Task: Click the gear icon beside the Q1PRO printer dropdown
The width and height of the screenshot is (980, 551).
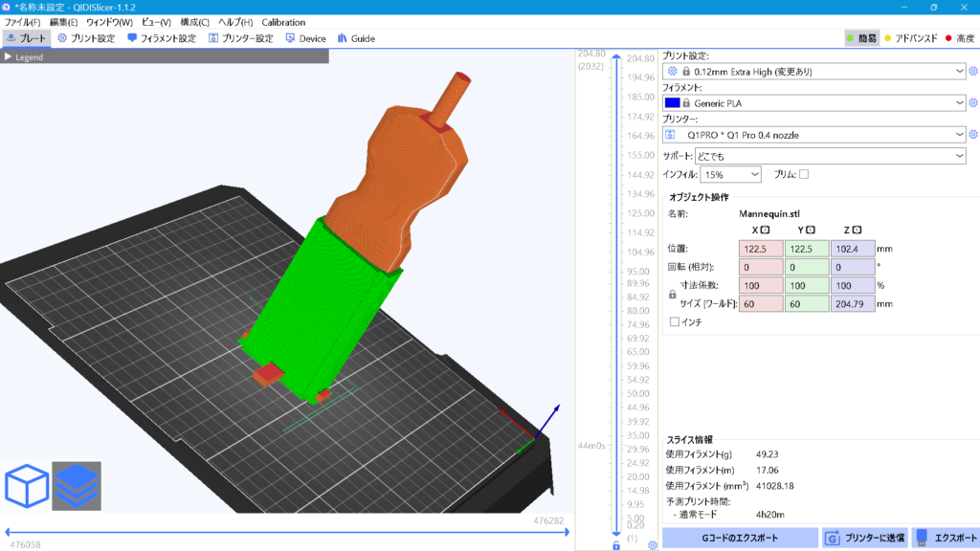Action: (x=973, y=135)
